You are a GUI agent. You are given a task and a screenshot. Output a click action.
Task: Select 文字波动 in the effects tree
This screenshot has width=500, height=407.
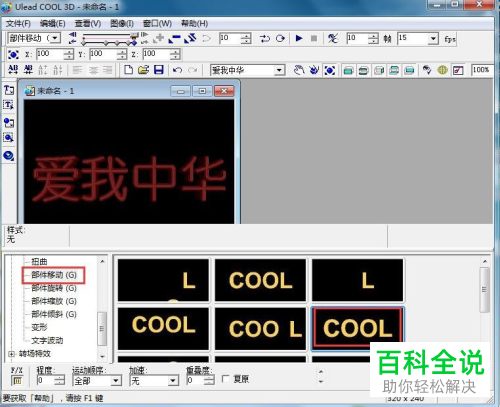(47, 340)
